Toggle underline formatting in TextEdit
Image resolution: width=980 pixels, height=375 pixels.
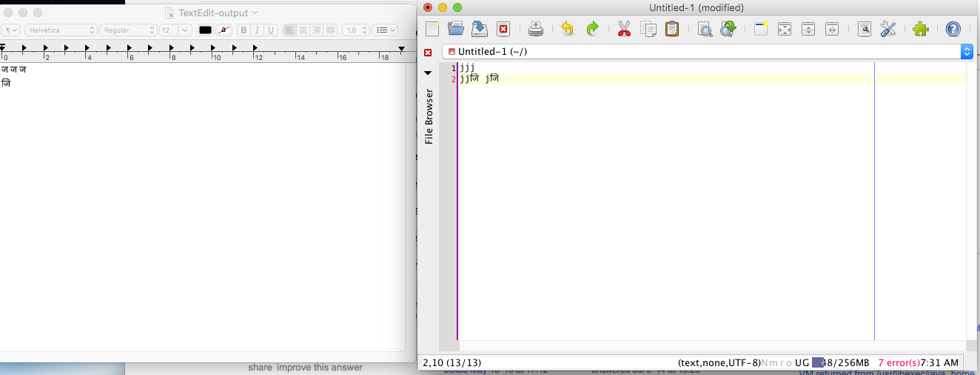pyautogui.click(x=271, y=30)
